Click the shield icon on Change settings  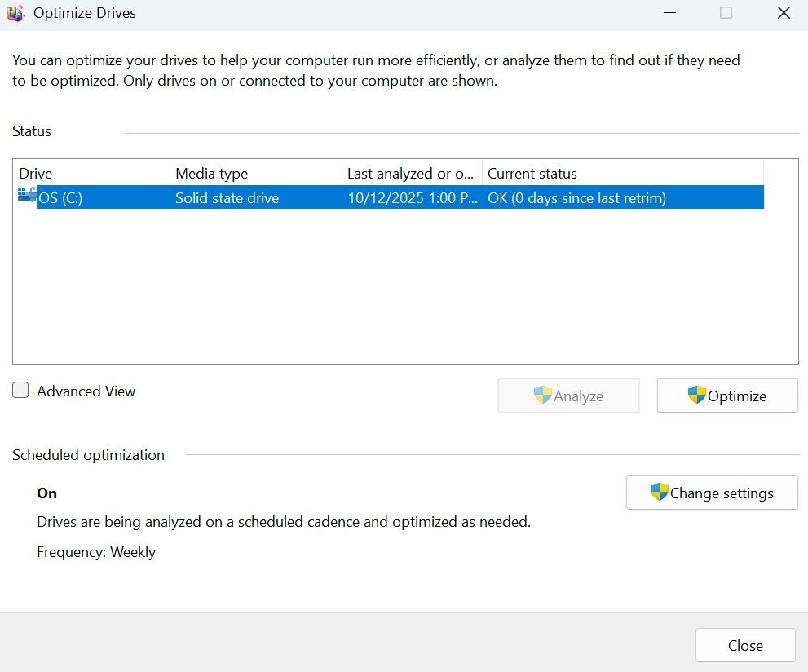coord(659,493)
